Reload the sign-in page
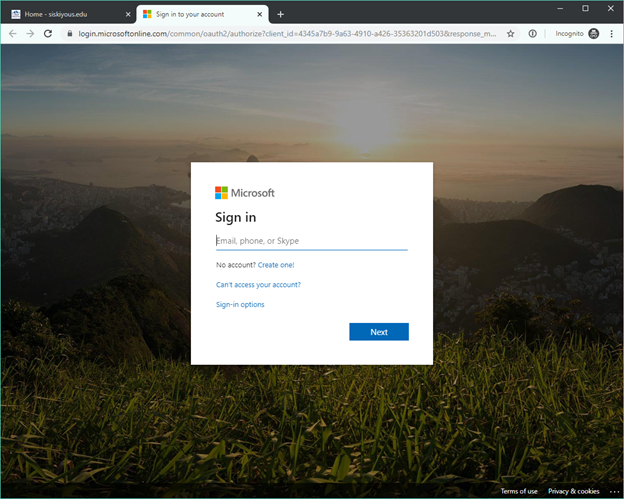The height and width of the screenshot is (499, 624). (x=48, y=34)
